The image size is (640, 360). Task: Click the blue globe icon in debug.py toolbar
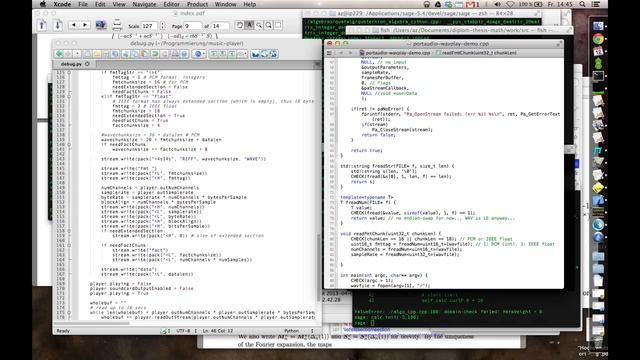(198, 54)
